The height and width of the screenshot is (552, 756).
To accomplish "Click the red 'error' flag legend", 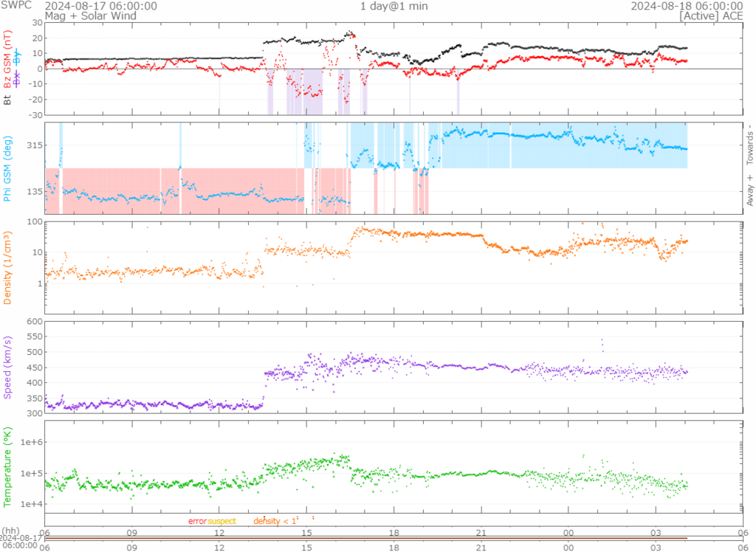I will tap(197, 521).
